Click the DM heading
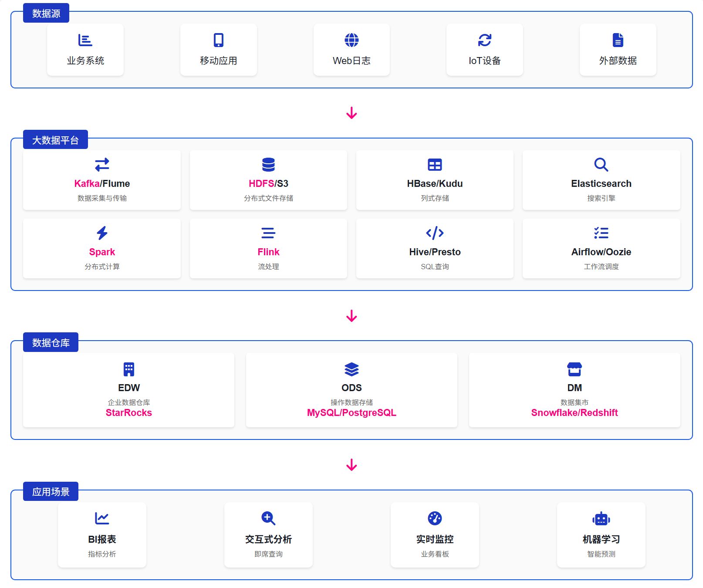 coord(575,388)
